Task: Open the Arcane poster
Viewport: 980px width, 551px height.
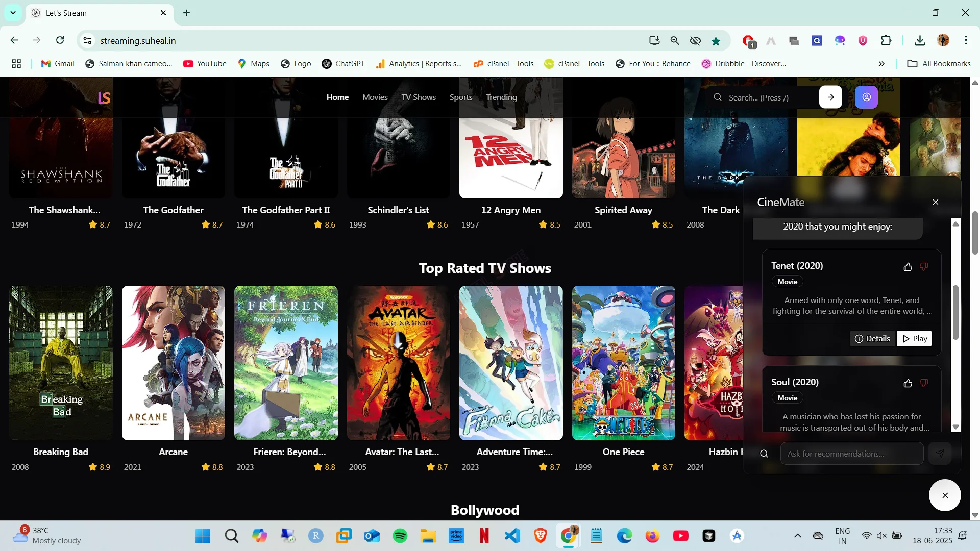Action: click(174, 363)
